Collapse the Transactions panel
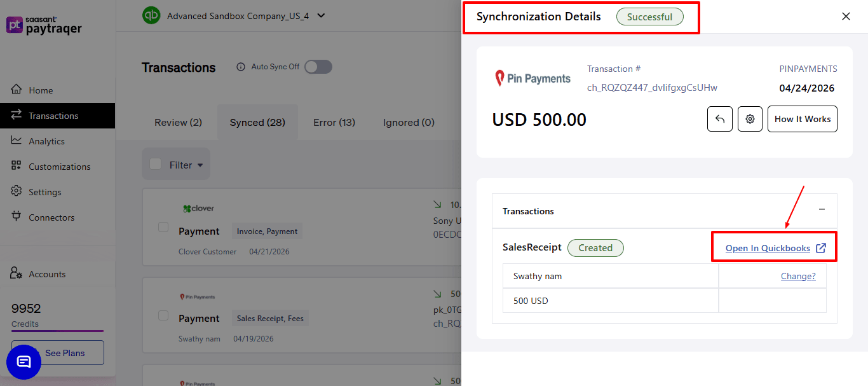Viewport: 868px width, 386px height. [822, 210]
